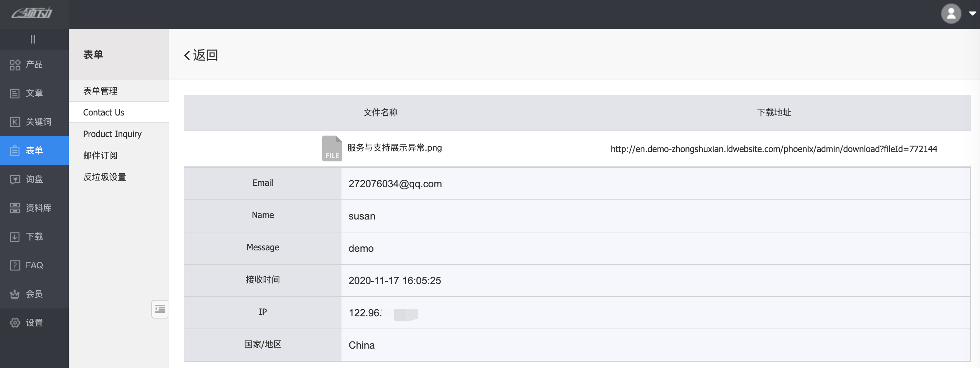980x368 pixels.
Task: Click the Products grid icon in sidebar
Action: [15, 65]
